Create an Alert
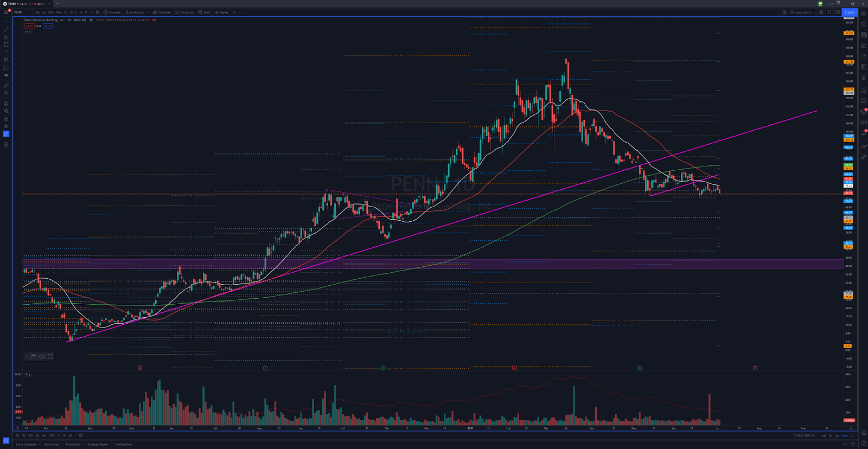Viewport: 868px width, 449px height. [204, 12]
